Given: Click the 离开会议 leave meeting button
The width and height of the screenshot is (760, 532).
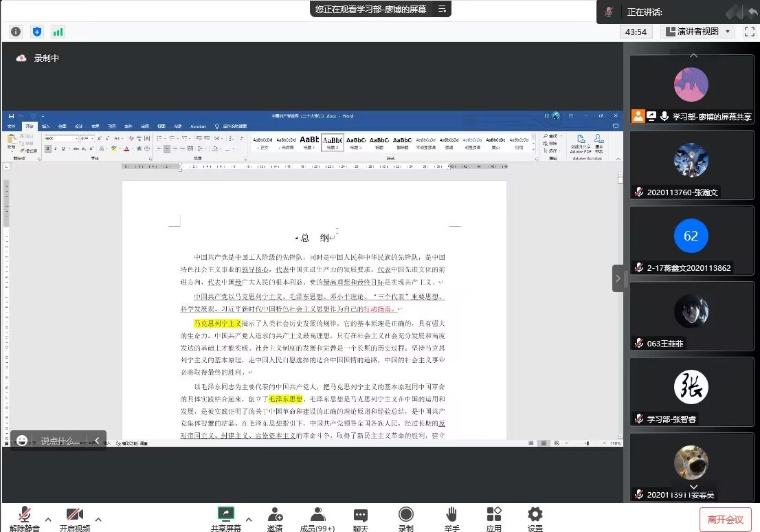Looking at the screenshot, I should click(725, 520).
